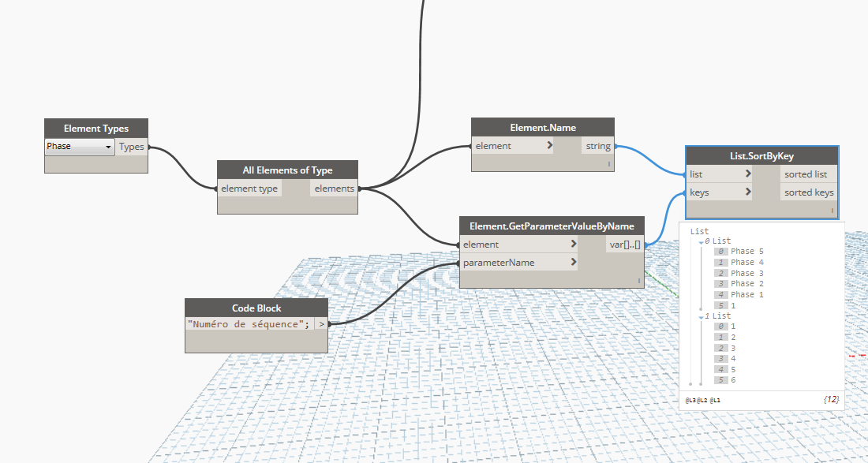Select the All Elements of Type node header

(x=287, y=170)
